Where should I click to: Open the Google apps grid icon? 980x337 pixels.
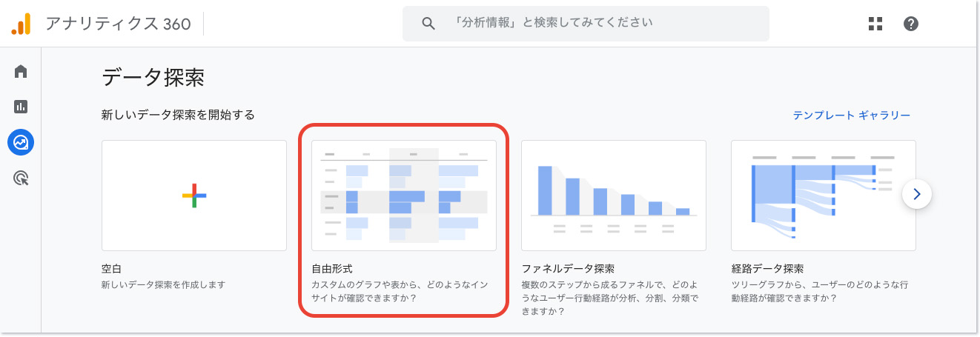pos(875,24)
